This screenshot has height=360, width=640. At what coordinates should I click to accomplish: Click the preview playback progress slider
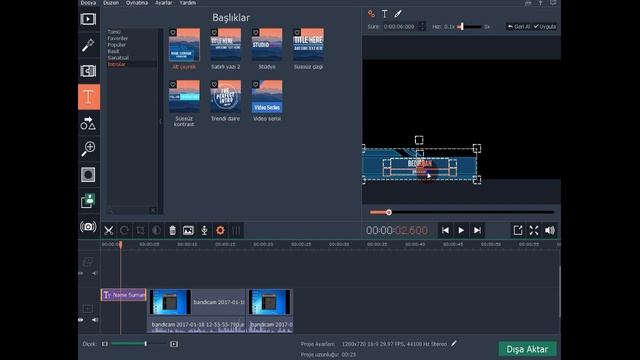pos(462,212)
